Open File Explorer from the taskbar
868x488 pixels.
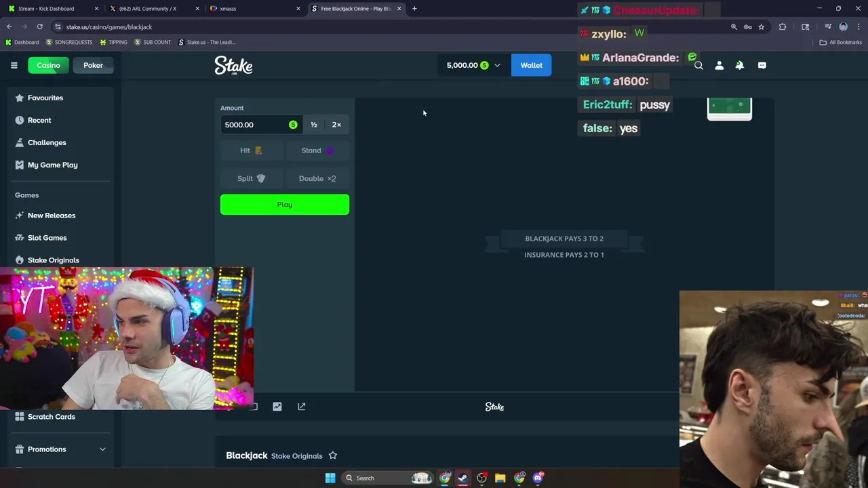coord(500,478)
